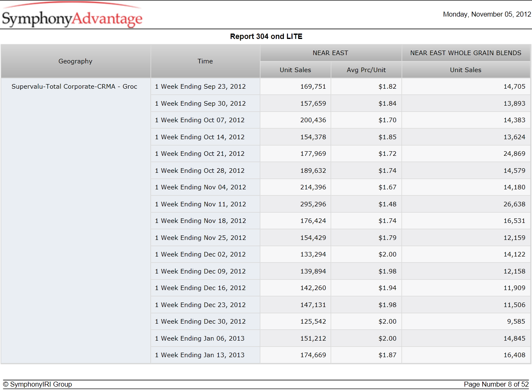
Task: Select the report date Monday, November 05, 2012
Action: pos(487,14)
